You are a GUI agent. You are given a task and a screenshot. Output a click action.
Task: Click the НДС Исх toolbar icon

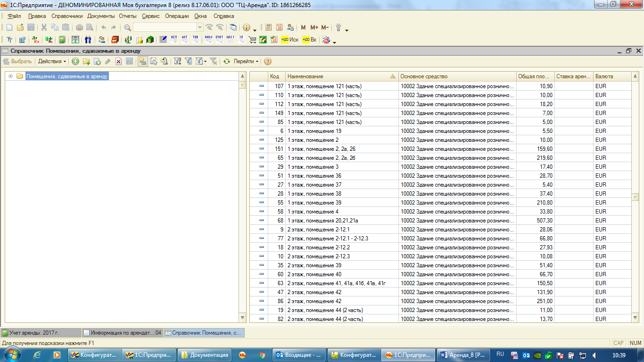pyautogui.click(x=289, y=40)
